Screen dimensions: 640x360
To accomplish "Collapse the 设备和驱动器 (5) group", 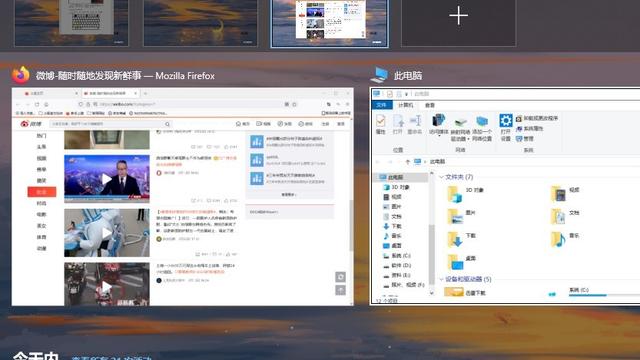I will click(441, 279).
